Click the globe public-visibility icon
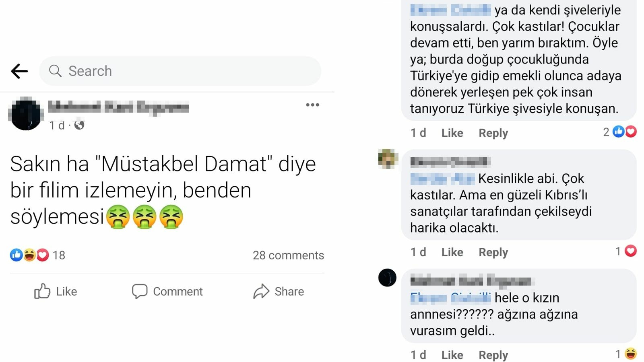 click(79, 125)
